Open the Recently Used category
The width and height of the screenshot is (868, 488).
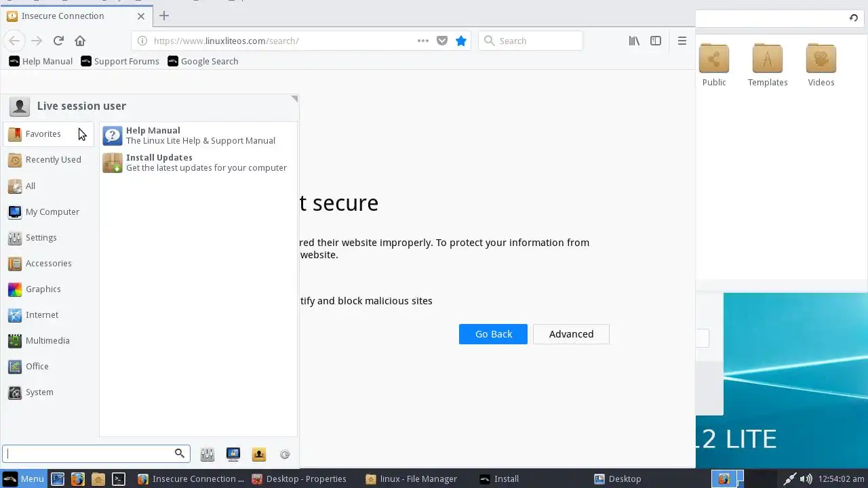(x=49, y=160)
